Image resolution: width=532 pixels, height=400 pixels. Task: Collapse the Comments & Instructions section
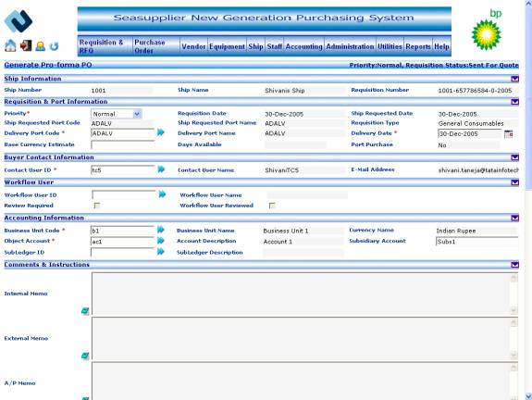514,265
